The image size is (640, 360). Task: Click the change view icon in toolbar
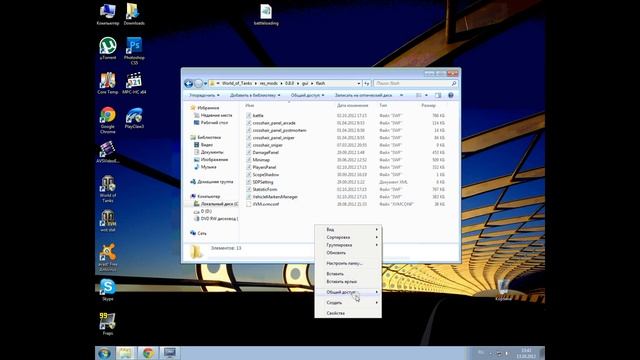(419, 95)
